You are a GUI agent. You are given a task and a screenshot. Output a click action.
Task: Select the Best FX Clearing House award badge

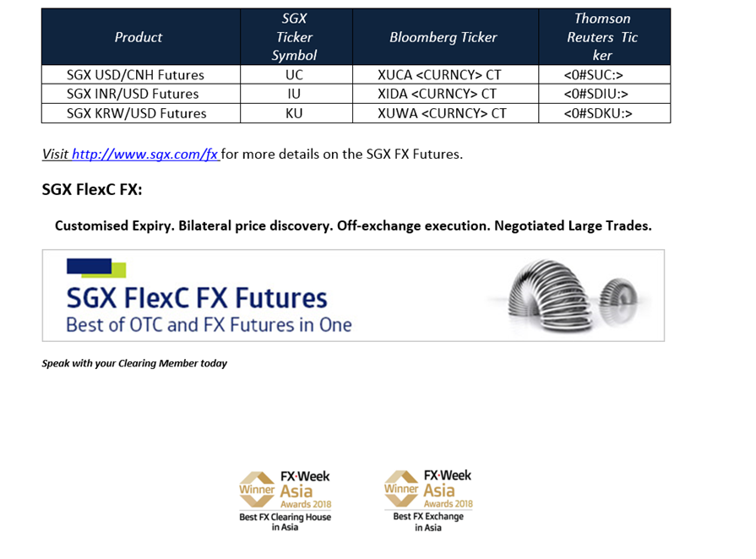pyautogui.click(x=285, y=502)
